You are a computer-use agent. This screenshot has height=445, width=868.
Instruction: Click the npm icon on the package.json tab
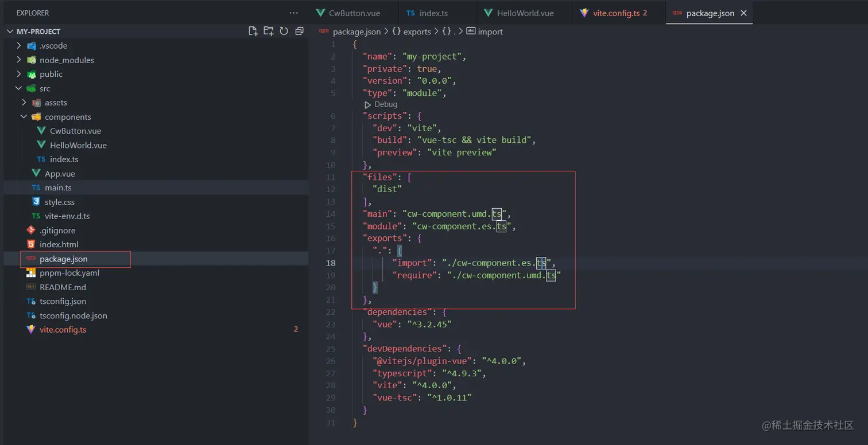[677, 13]
